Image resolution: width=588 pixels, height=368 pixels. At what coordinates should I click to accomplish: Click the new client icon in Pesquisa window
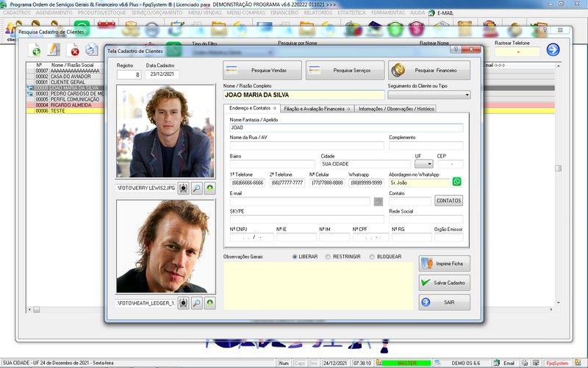coord(35,49)
